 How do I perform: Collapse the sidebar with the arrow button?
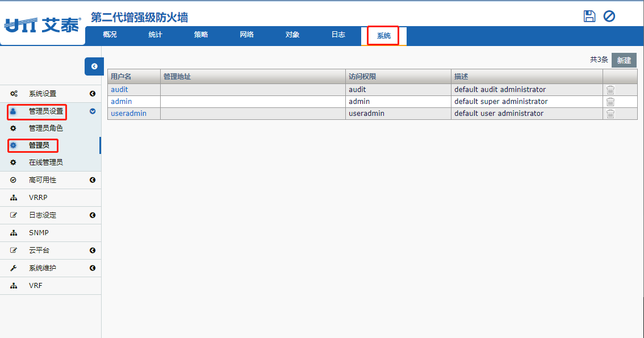pyautogui.click(x=94, y=66)
